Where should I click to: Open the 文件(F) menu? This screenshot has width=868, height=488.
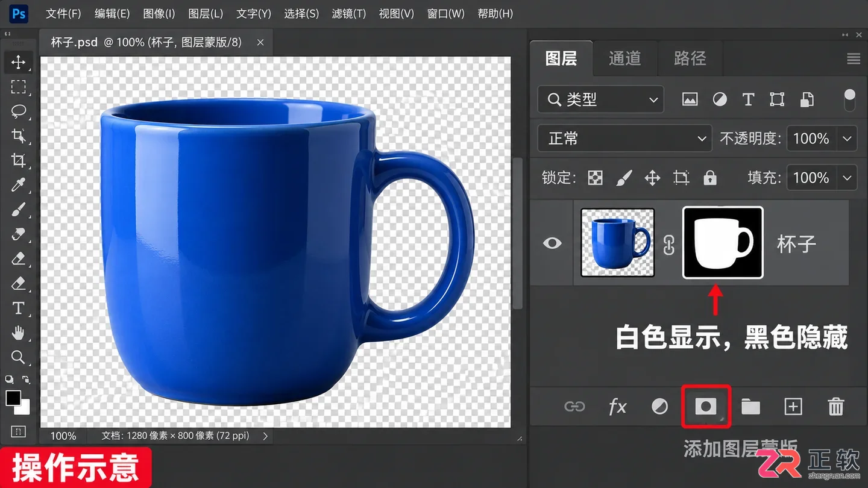coord(63,13)
